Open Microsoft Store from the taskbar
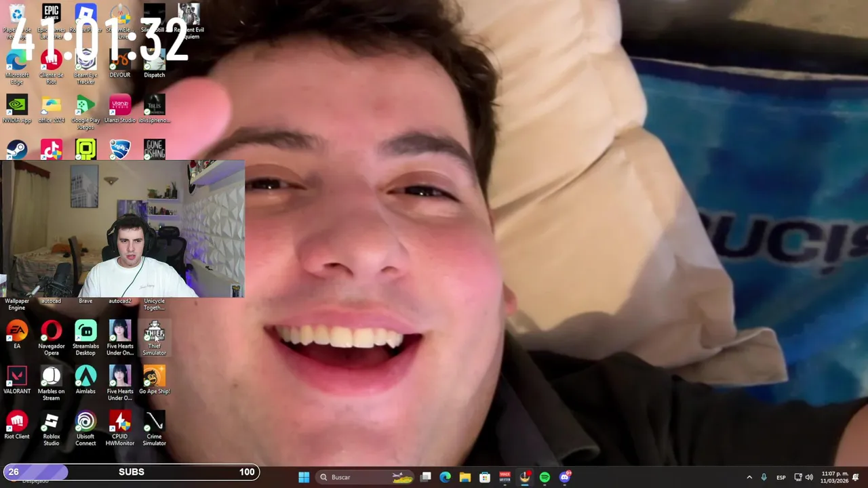This screenshot has height=488, width=868. click(485, 477)
